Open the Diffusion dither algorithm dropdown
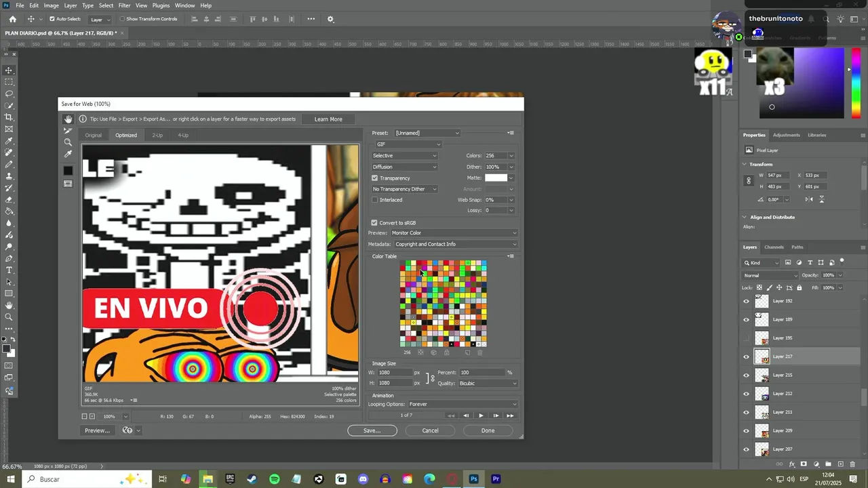868x488 pixels. point(404,167)
